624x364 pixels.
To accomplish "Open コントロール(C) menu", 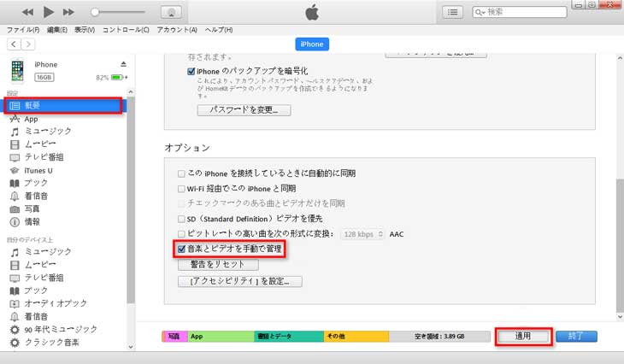I will click(x=126, y=30).
